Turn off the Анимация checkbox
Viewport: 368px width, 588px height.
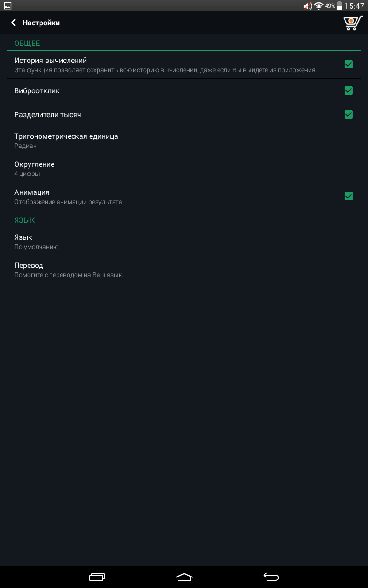(x=349, y=196)
